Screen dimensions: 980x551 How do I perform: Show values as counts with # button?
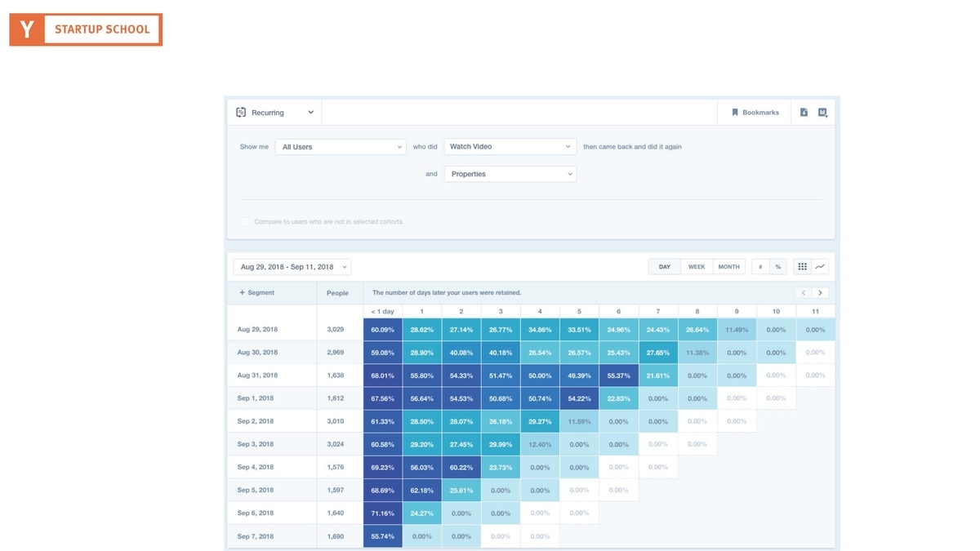[x=760, y=267]
